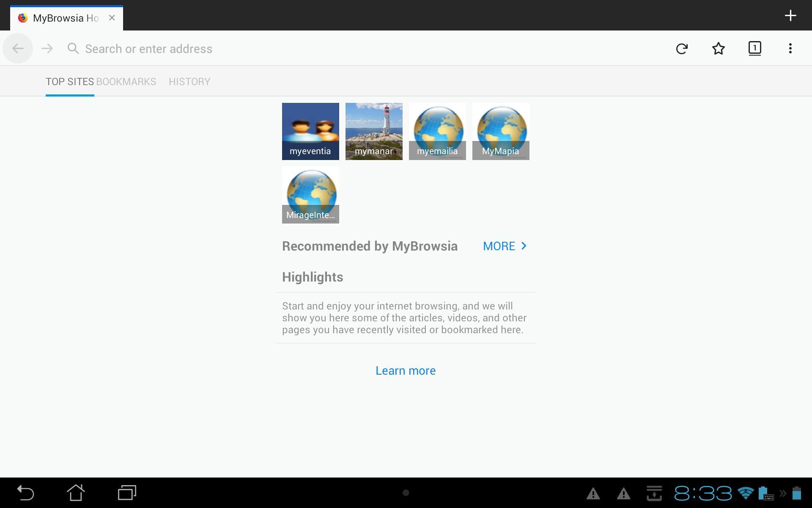The image size is (812, 508).
Task: Open the MirageInte... top site tile
Action: pyautogui.click(x=310, y=195)
